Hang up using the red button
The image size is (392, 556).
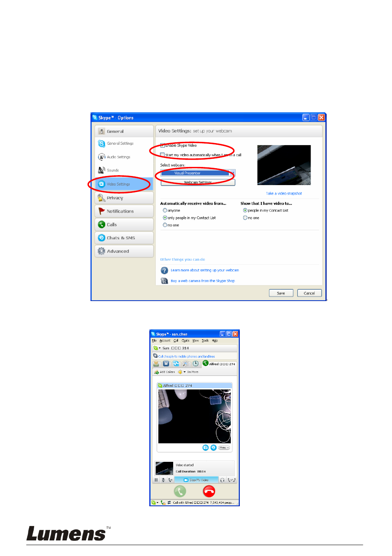tap(209, 491)
